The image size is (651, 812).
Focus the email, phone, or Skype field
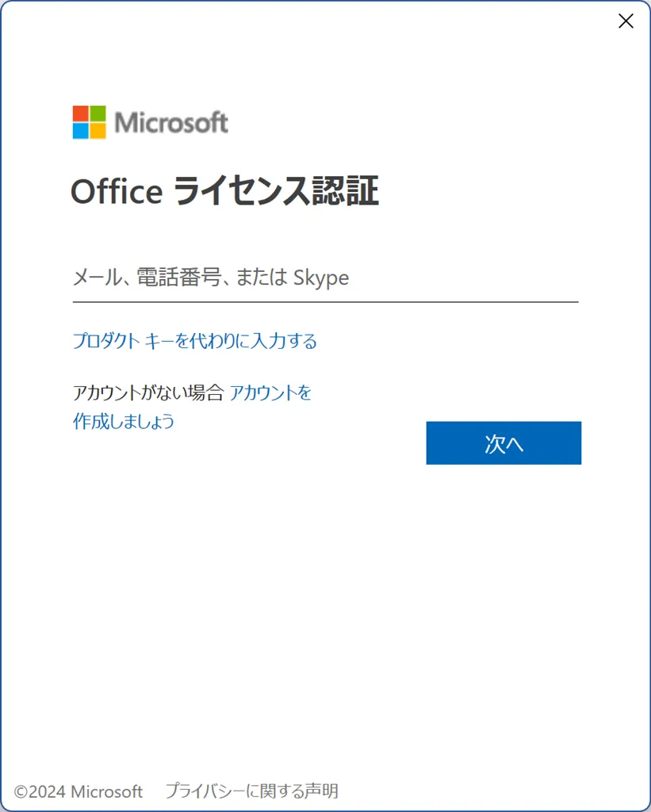(325, 278)
